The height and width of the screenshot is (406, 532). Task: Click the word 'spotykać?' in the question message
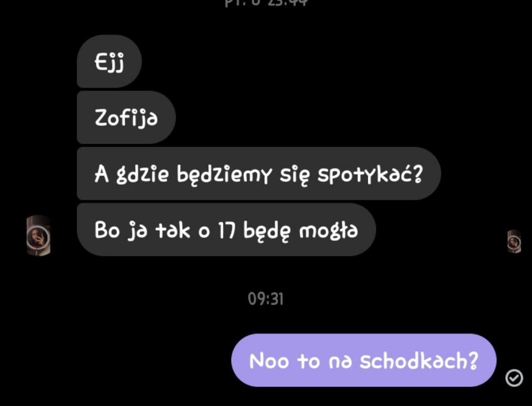pyautogui.click(x=370, y=175)
